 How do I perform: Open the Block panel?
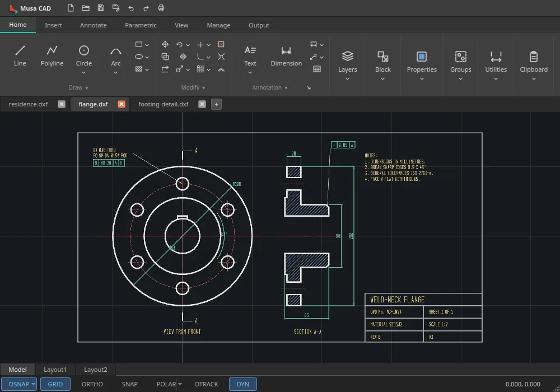383,66
